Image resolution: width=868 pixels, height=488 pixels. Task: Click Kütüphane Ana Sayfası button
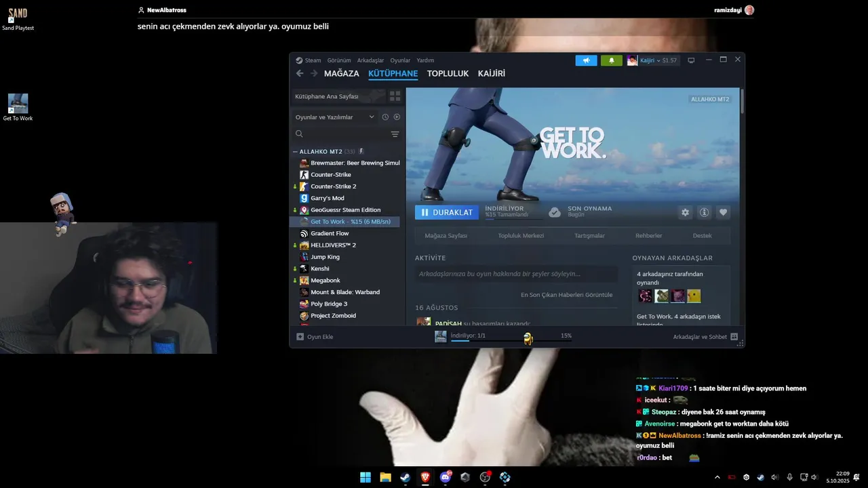pyautogui.click(x=338, y=96)
